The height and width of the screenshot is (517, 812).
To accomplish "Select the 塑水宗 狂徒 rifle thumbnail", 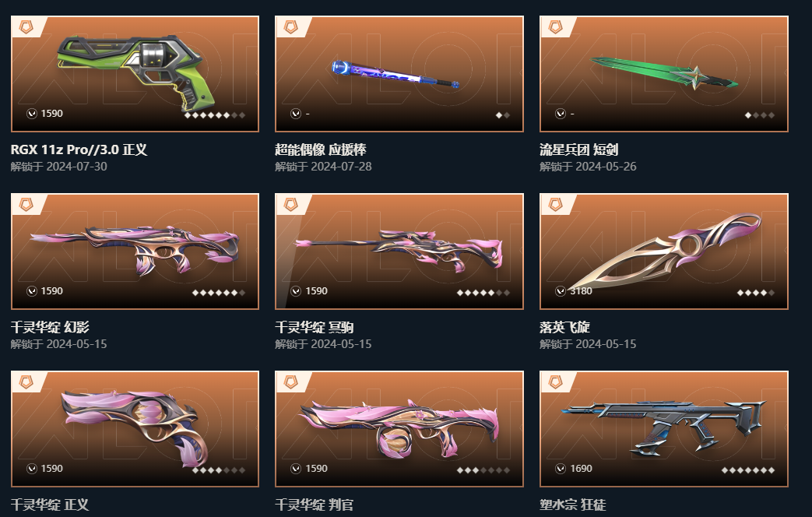I will click(664, 429).
